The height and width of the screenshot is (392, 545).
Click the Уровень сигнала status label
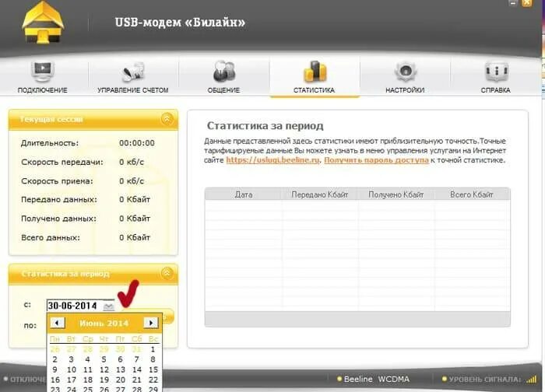(484, 380)
